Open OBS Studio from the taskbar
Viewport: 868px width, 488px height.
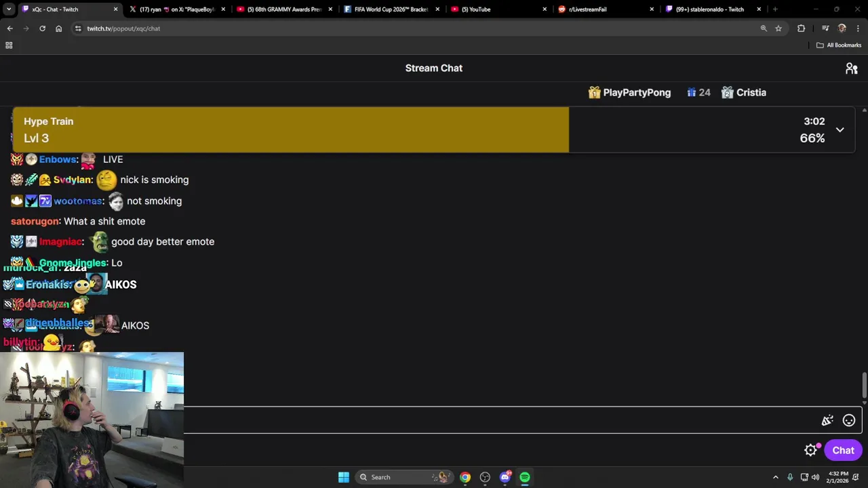coord(485,477)
